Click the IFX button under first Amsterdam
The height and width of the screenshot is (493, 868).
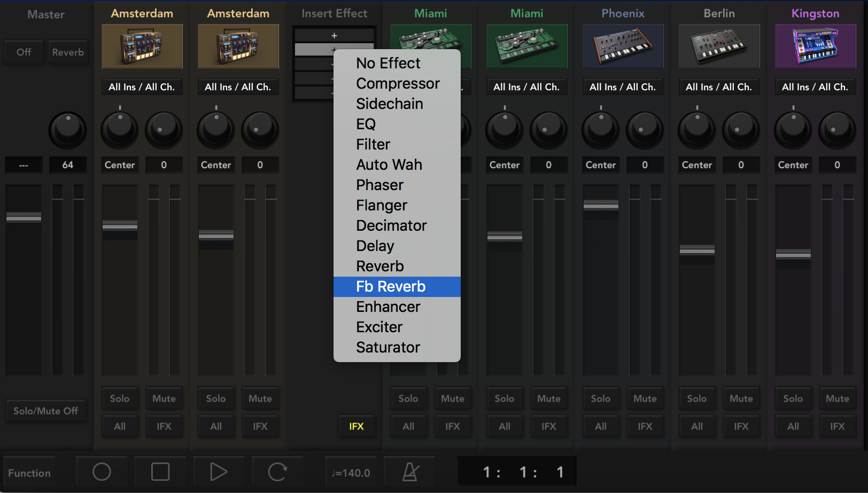pyautogui.click(x=164, y=426)
